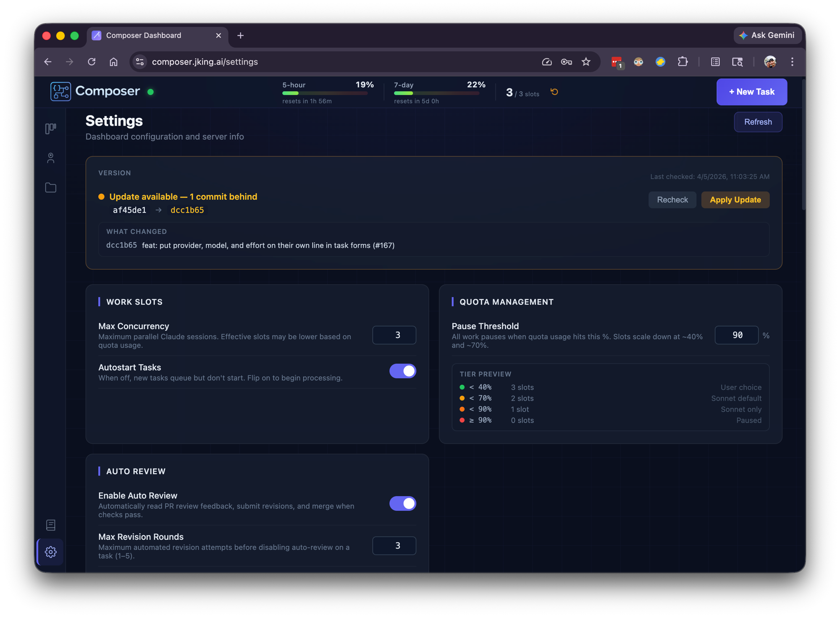The width and height of the screenshot is (840, 618).
Task: Disable the Enable Auto Review toggle
Action: pyautogui.click(x=402, y=503)
